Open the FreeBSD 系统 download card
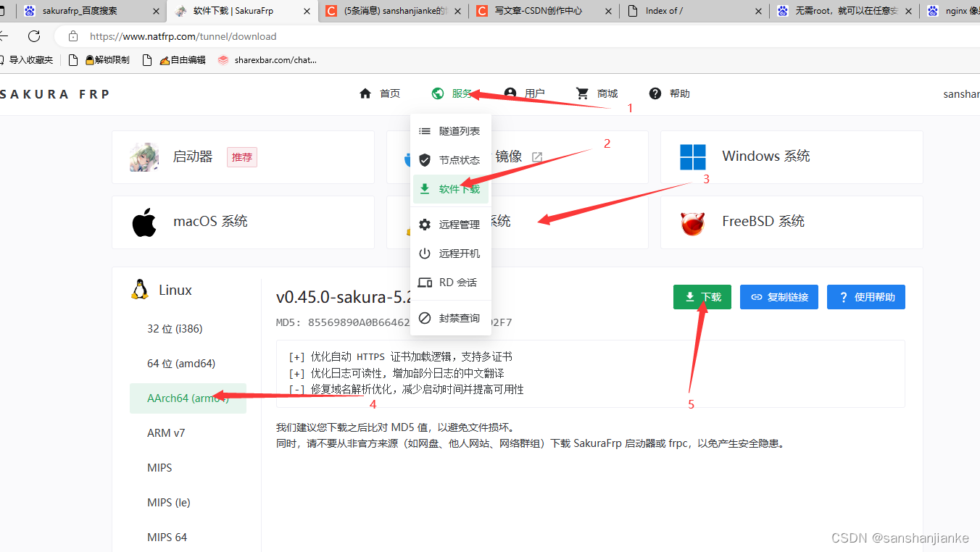This screenshot has width=980, height=552. point(792,222)
